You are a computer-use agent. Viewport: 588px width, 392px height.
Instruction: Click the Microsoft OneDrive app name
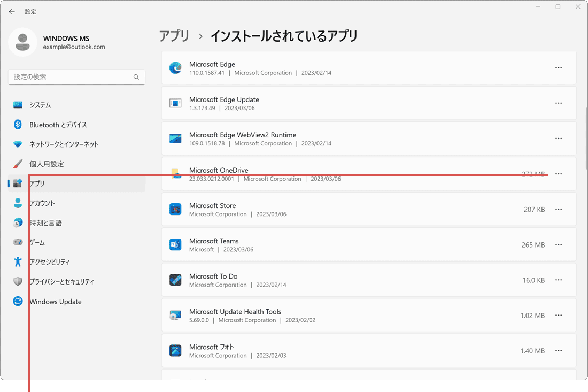pyautogui.click(x=219, y=170)
